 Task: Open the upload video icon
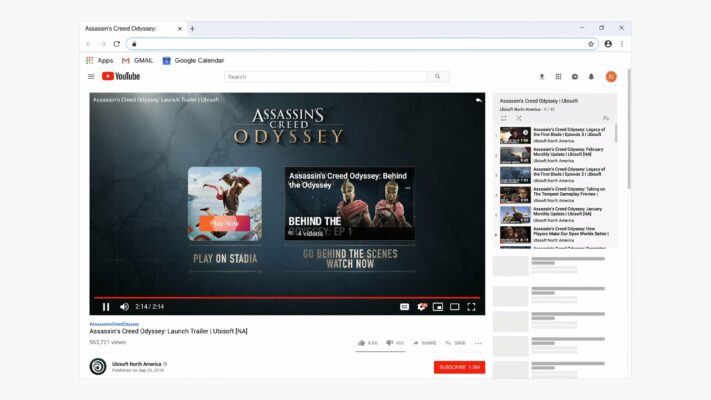click(541, 77)
